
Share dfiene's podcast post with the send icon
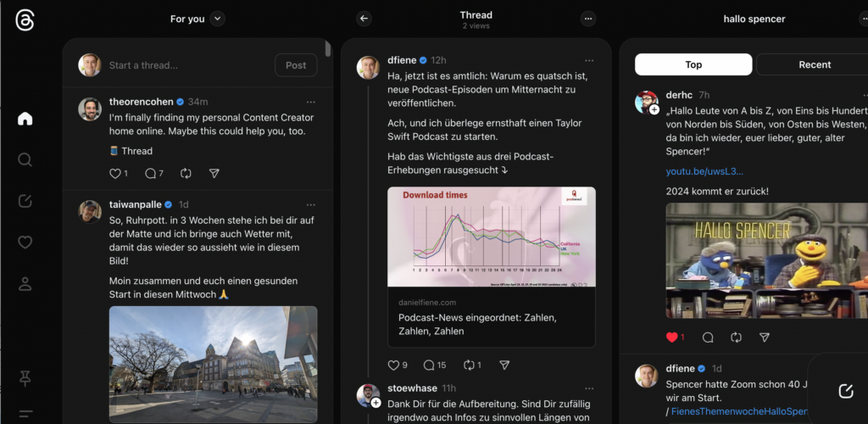coord(504,365)
